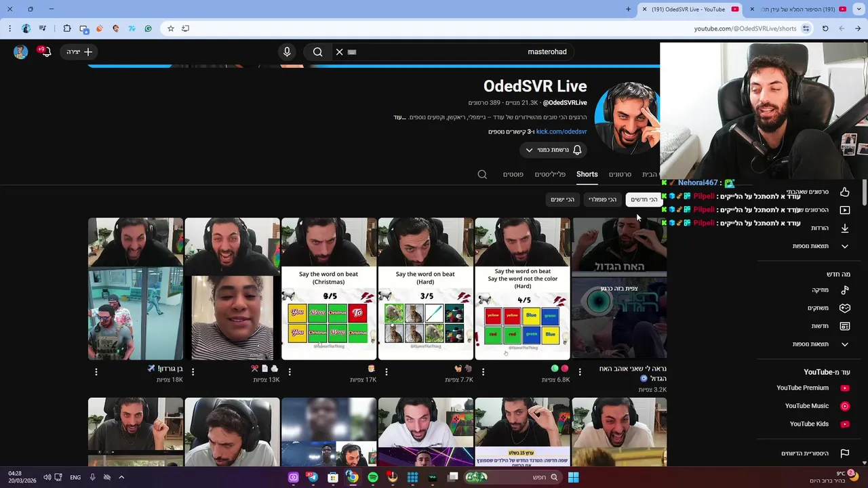Expand תוצאות נוספות below הורדות
The image size is (868, 488).
[x=820, y=246]
